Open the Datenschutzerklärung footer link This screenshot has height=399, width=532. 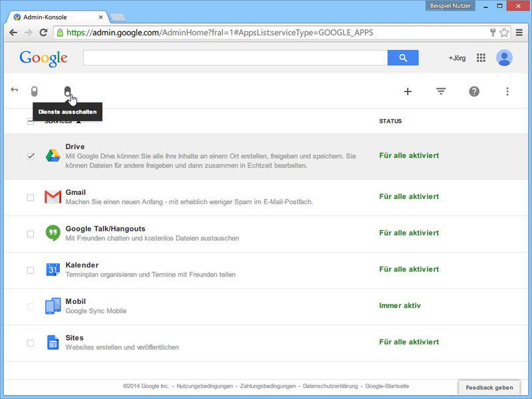330,386
